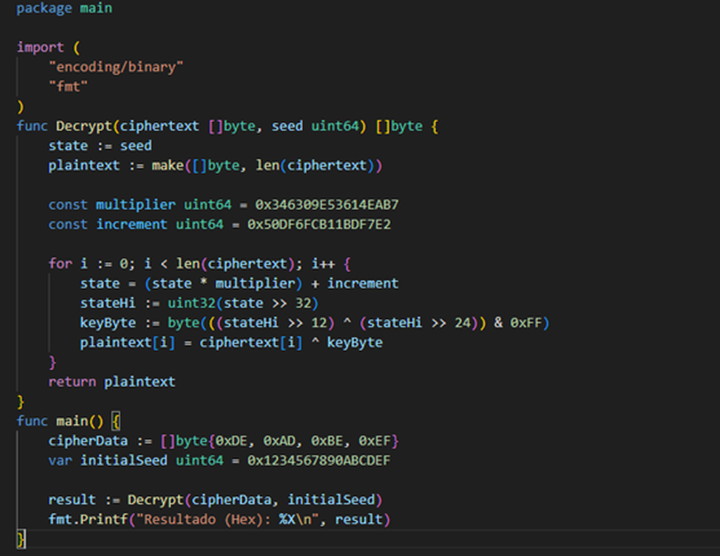Click the highlighted opening brace after main()
The height and width of the screenshot is (556, 720).
click(115, 421)
